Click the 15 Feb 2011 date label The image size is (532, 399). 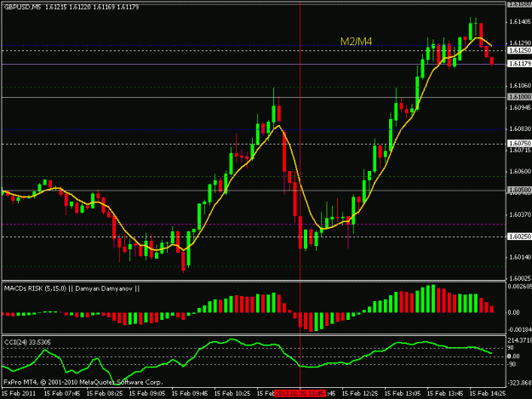tap(19, 394)
